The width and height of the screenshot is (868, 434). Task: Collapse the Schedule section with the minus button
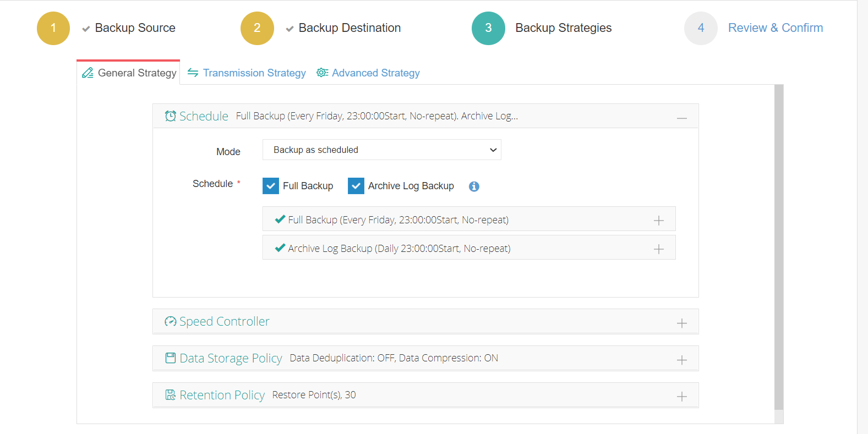click(x=682, y=118)
